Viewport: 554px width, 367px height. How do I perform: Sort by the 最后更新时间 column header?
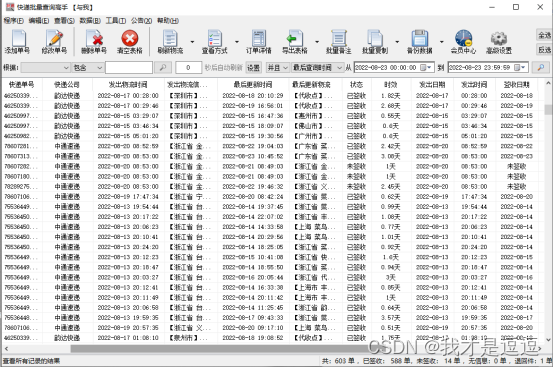253,84
